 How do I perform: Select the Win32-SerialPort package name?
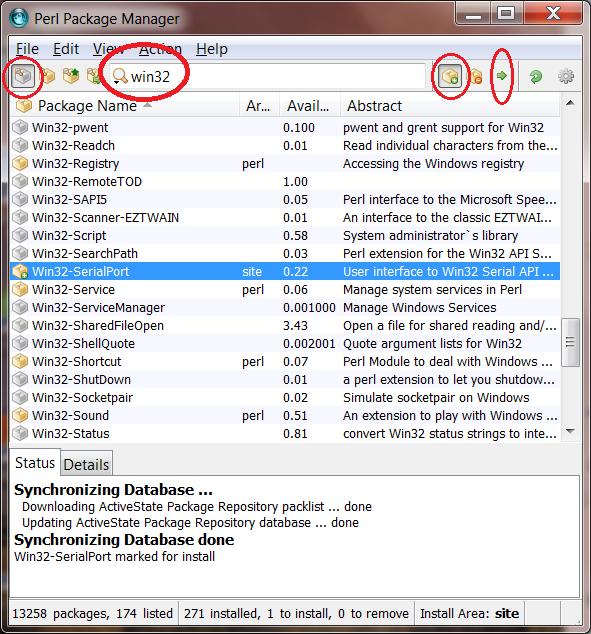(x=80, y=272)
